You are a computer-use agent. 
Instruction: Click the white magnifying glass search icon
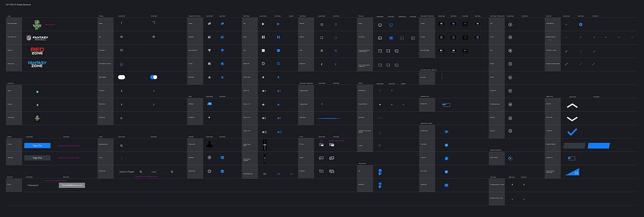(x=121, y=146)
